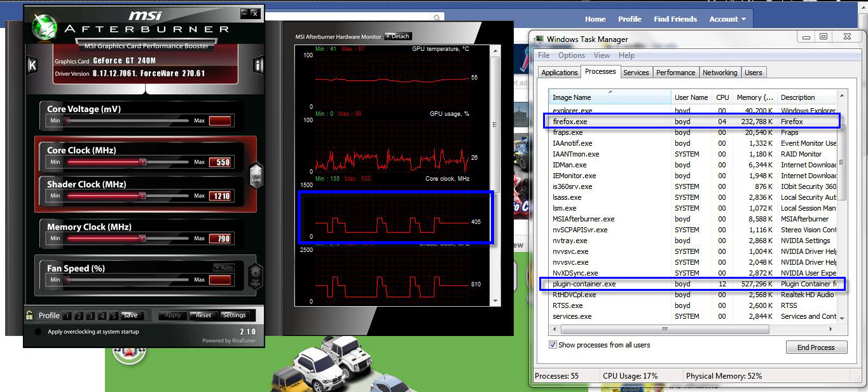Open the Help menu in Task Manager

[x=626, y=55]
